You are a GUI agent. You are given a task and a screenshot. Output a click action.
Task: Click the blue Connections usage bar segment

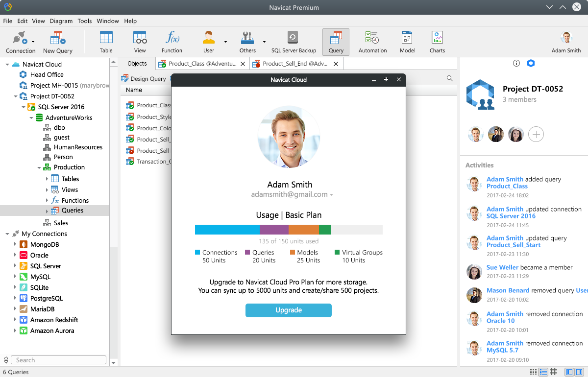tap(227, 230)
